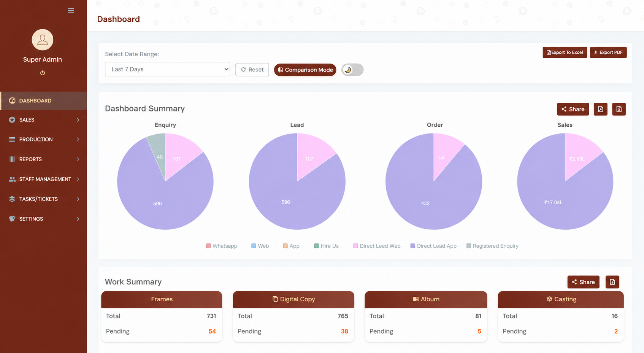Expand the Sales sidebar menu
The height and width of the screenshot is (353, 644).
point(43,120)
